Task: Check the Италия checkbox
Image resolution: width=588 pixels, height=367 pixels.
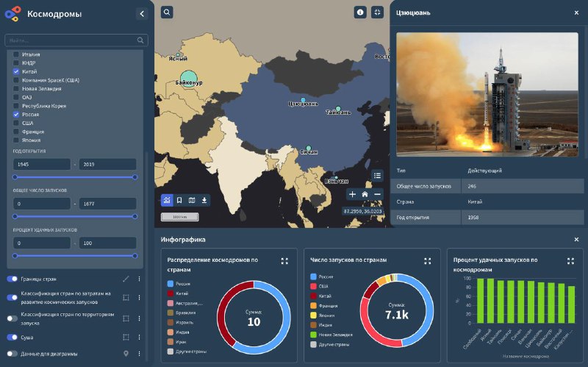Action: (x=16, y=54)
